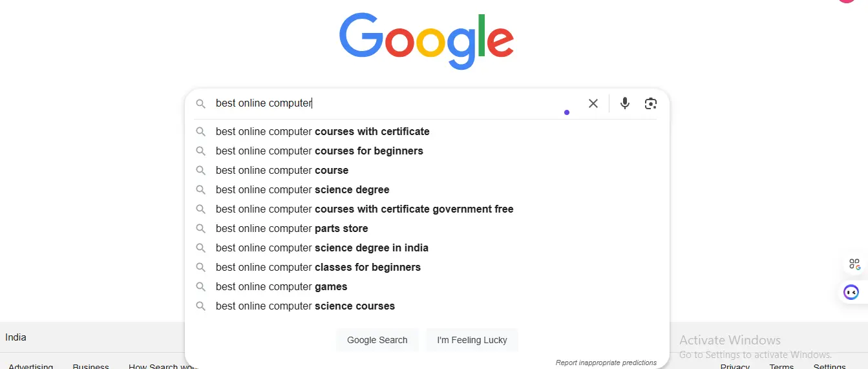The height and width of the screenshot is (369, 868).
Task: Open the extension grid icon on right edge
Action: click(854, 264)
